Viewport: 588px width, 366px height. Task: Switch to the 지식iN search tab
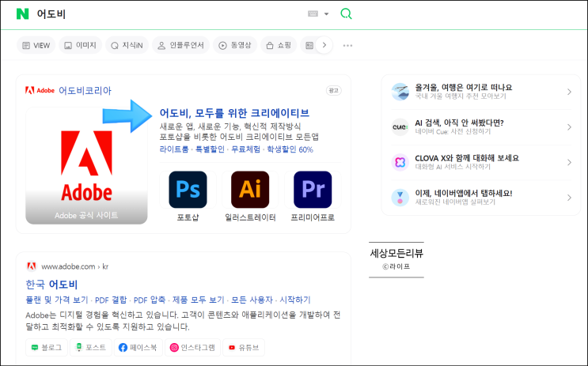126,45
